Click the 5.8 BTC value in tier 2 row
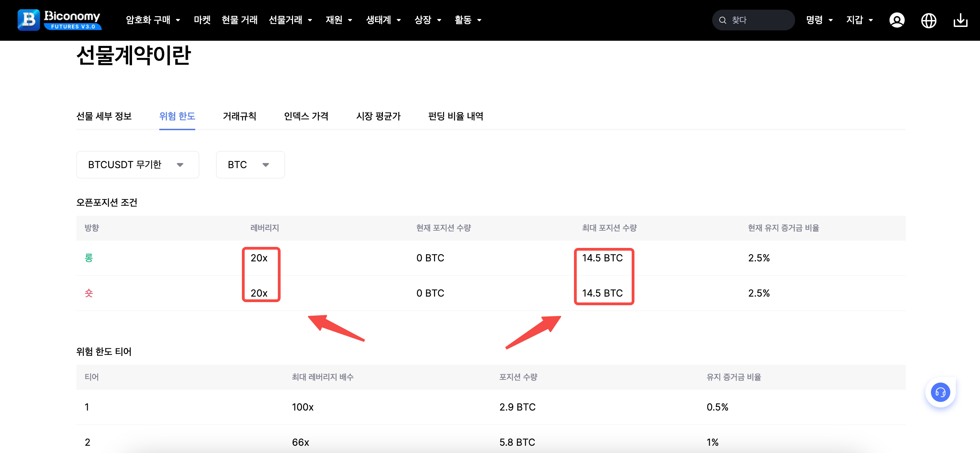This screenshot has height=453, width=980. point(517,442)
